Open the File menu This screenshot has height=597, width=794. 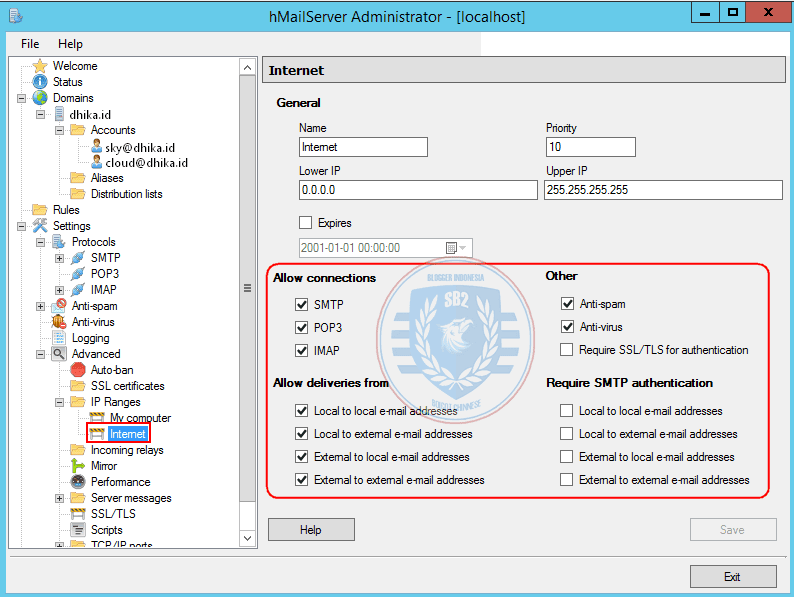coord(30,44)
